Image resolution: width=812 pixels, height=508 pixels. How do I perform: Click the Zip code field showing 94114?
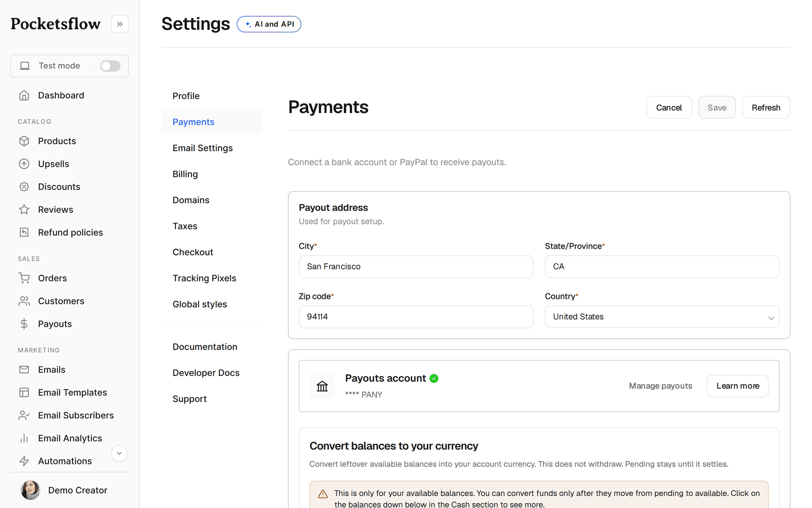click(416, 317)
